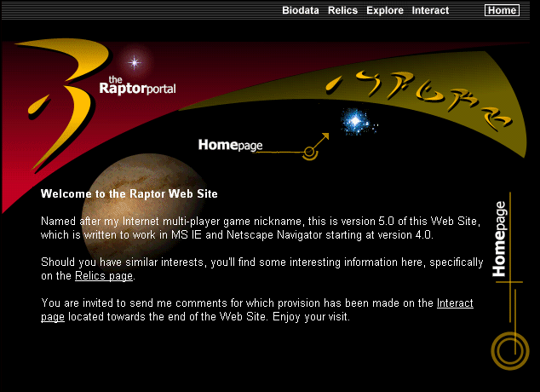Click the horizontal 'Homepage' heading
Image resolution: width=540 pixels, height=392 pixels.
pos(230,145)
